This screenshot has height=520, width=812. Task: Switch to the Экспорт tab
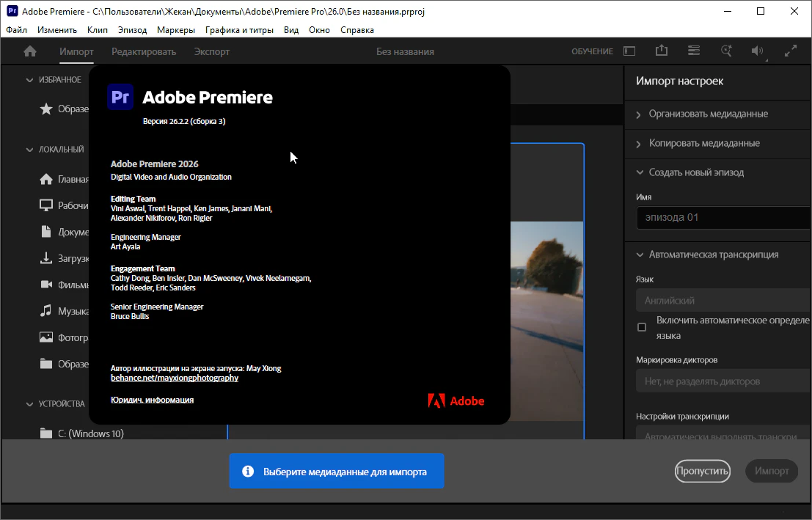212,52
